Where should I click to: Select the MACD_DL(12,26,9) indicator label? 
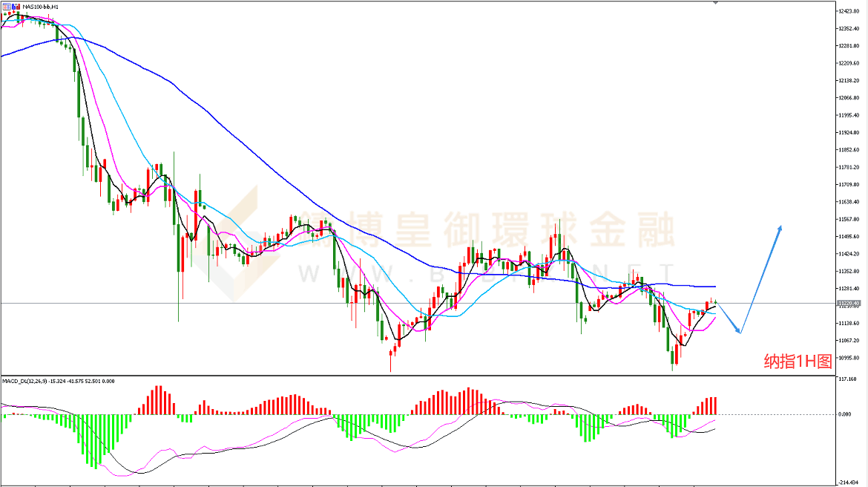[x=30, y=381]
